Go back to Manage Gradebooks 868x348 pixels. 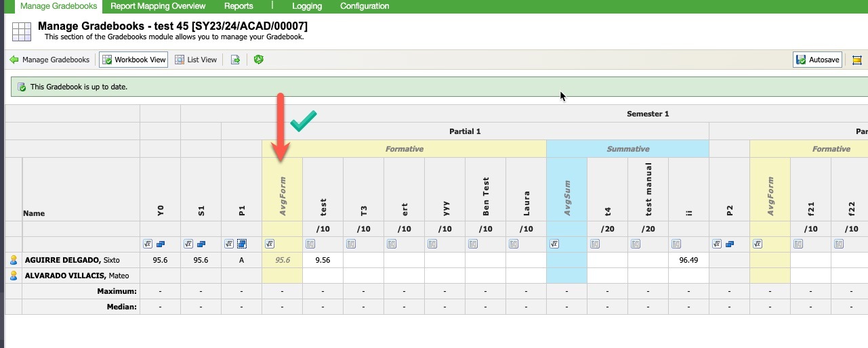pos(49,60)
